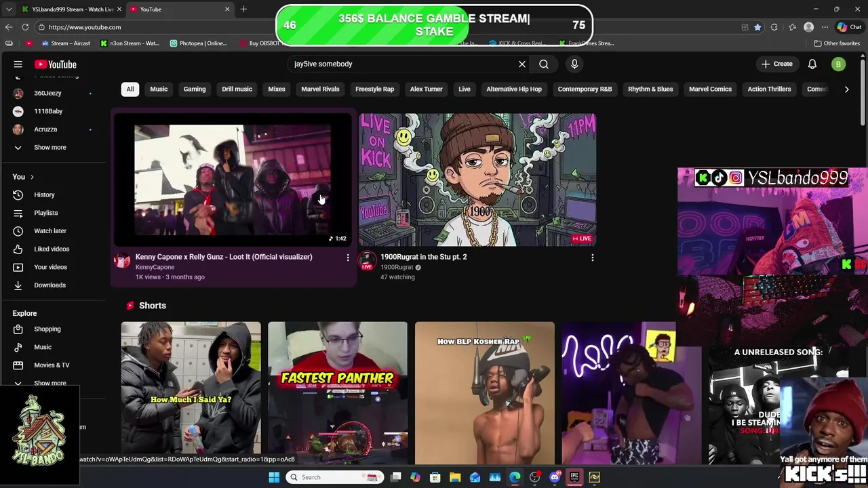
Task: Select the Marvel Rivals filter chip
Action: (320, 89)
